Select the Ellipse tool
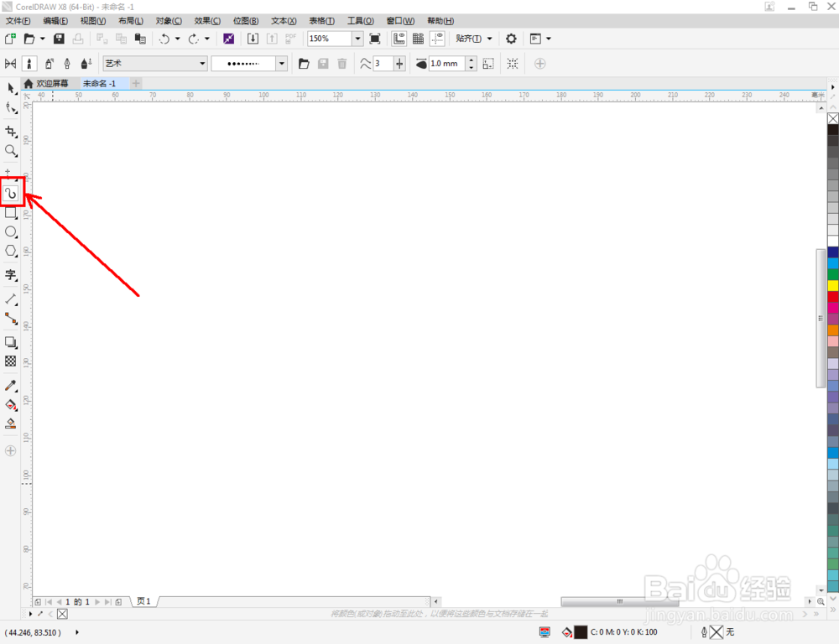 [11, 231]
